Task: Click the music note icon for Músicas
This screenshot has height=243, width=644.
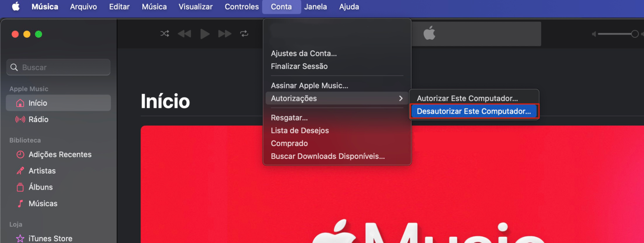Action: coord(20,203)
